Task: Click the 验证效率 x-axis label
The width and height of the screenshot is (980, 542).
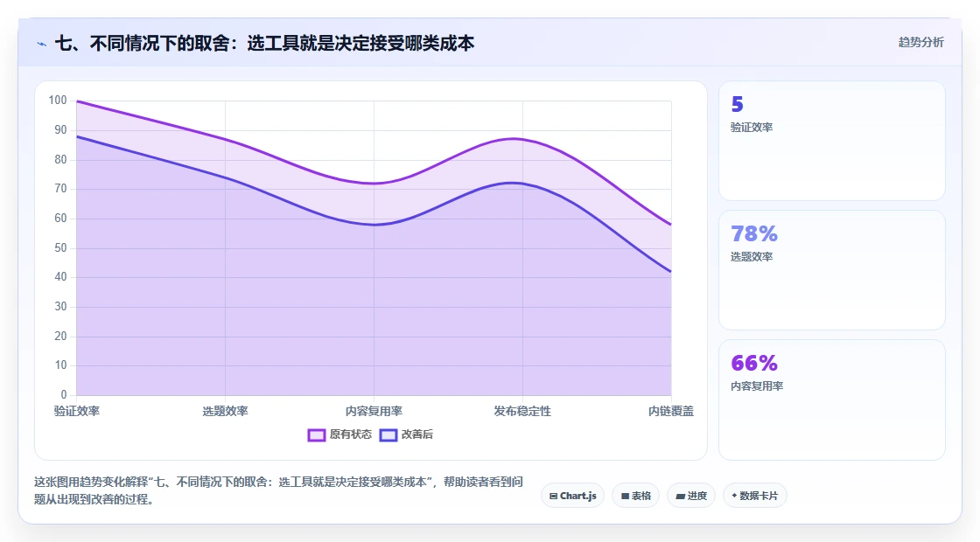Action: [x=77, y=411]
